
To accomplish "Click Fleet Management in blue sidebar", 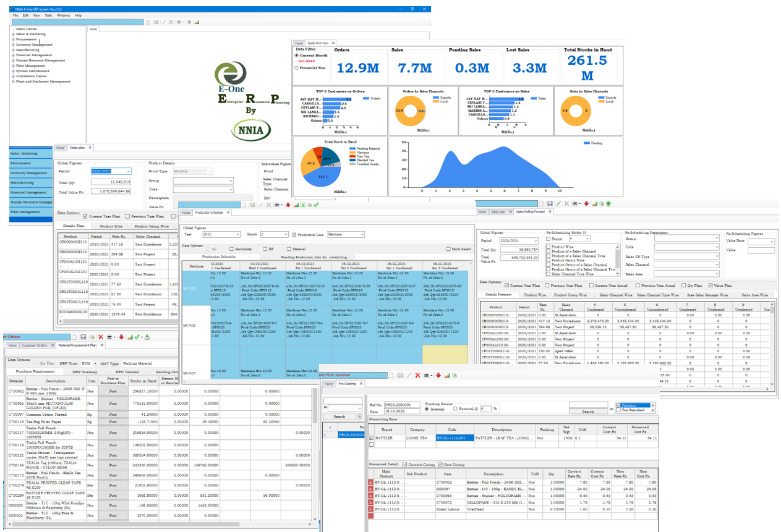I will (x=27, y=212).
